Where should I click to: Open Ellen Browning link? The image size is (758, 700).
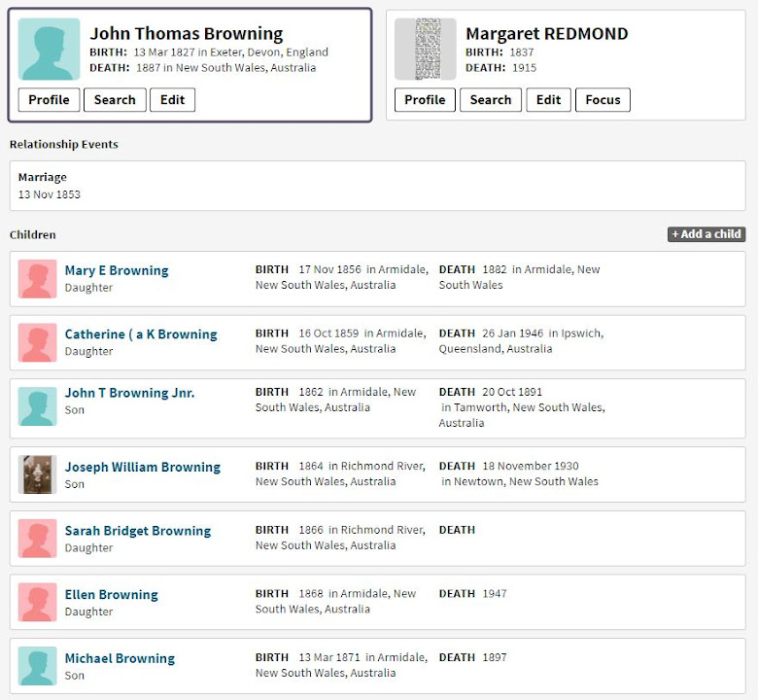(111, 595)
